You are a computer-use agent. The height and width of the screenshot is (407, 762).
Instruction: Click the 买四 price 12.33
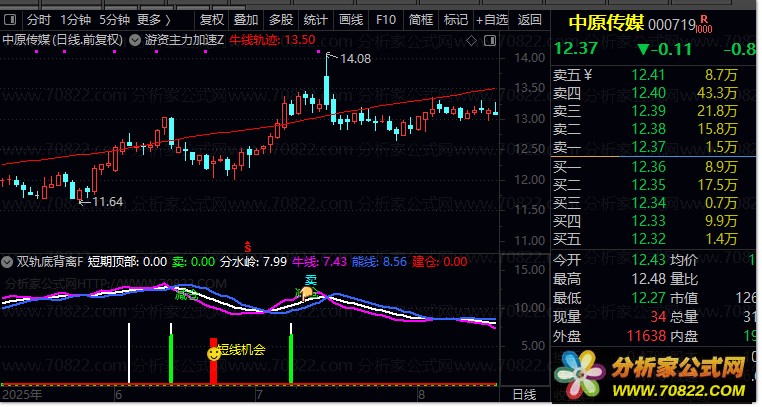(x=648, y=221)
